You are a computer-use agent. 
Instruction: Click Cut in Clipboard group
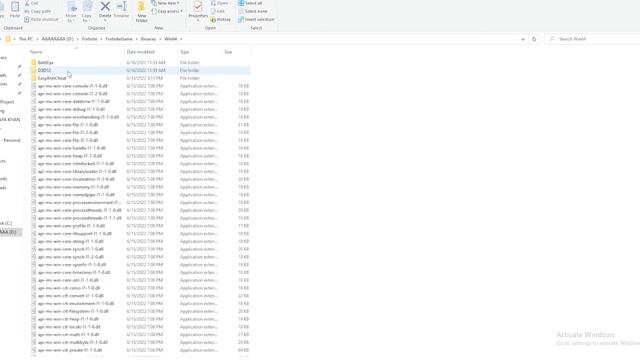click(31, 3)
